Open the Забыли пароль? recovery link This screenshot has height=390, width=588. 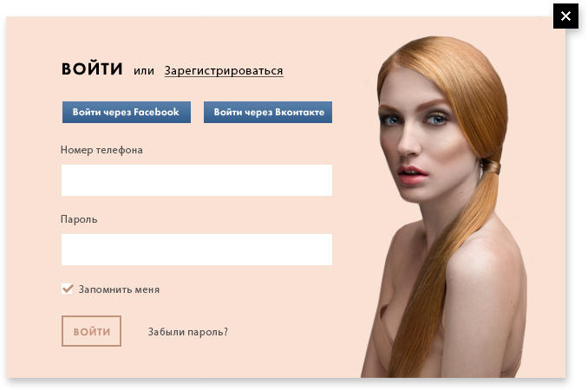tap(188, 332)
